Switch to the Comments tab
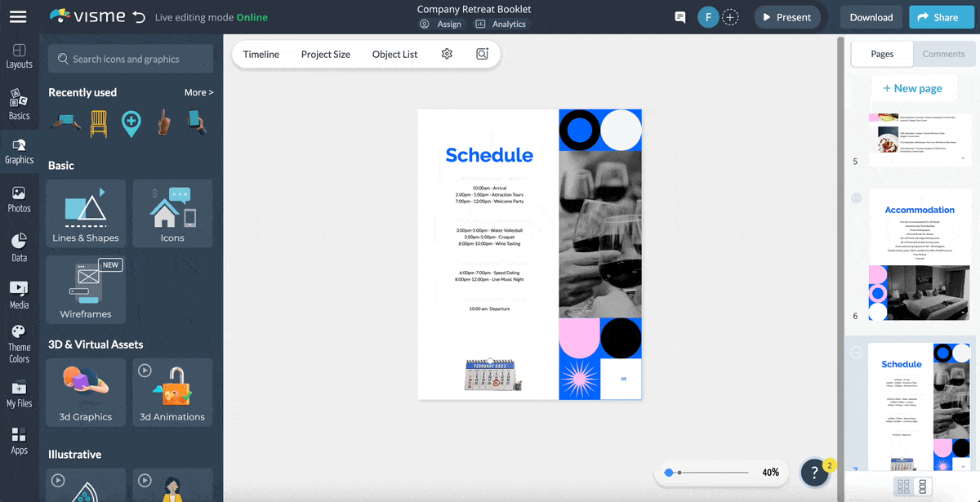980x502 pixels. (943, 54)
